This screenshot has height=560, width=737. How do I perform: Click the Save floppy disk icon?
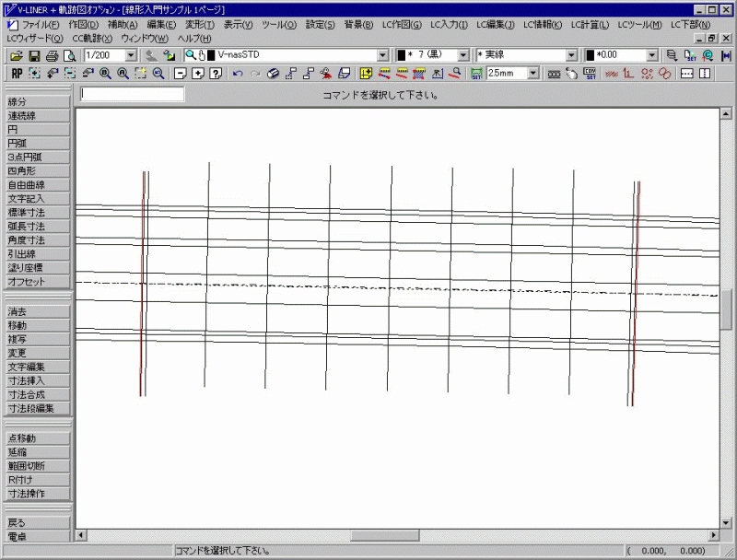[x=35, y=56]
